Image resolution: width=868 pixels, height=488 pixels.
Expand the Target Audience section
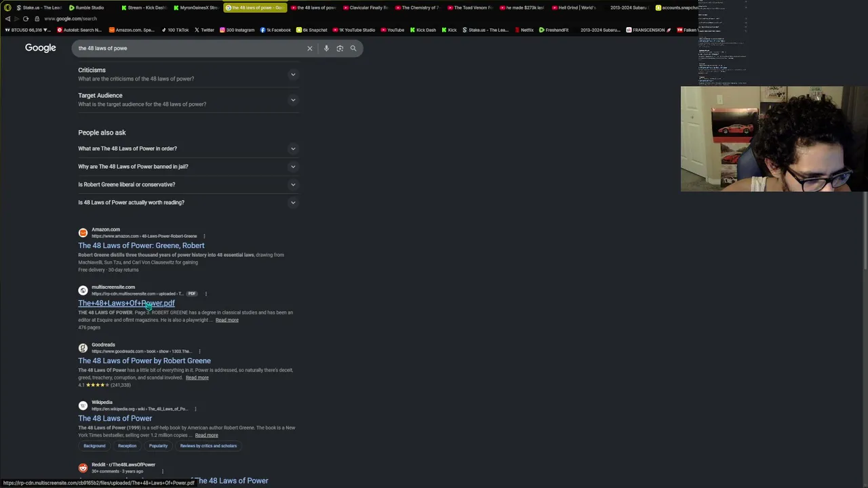[188, 100]
